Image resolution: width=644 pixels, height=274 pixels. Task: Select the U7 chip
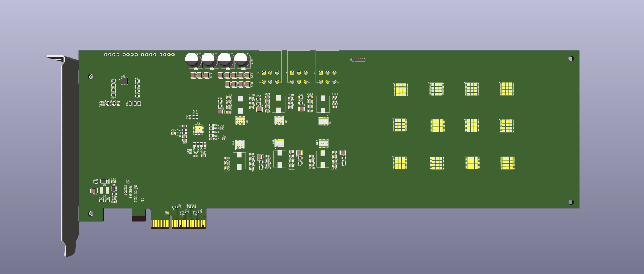click(323, 121)
